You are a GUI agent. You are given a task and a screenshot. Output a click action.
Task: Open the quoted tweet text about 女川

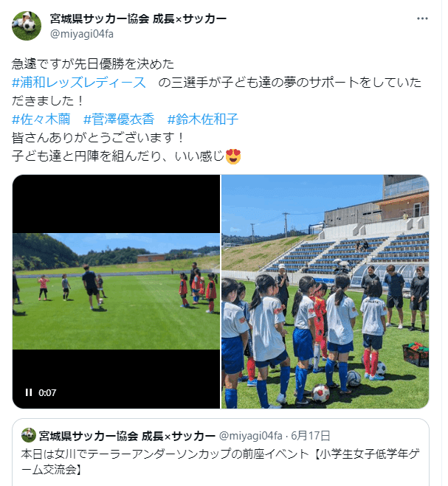click(x=220, y=462)
